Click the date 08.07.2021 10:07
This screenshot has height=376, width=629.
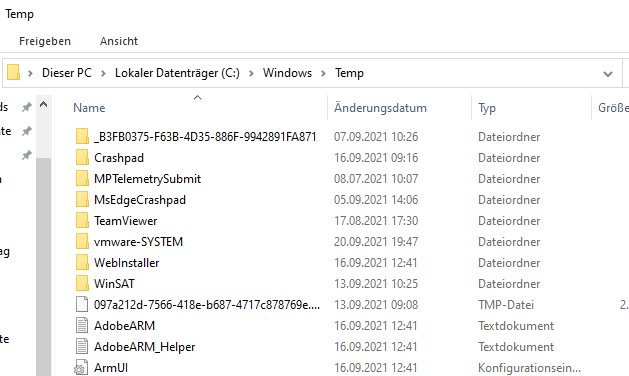pyautogui.click(x=376, y=179)
